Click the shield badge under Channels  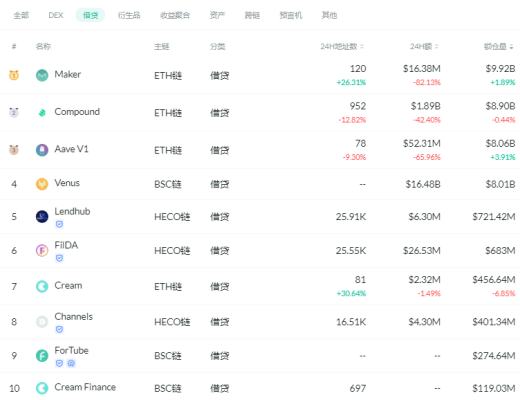tap(59, 330)
